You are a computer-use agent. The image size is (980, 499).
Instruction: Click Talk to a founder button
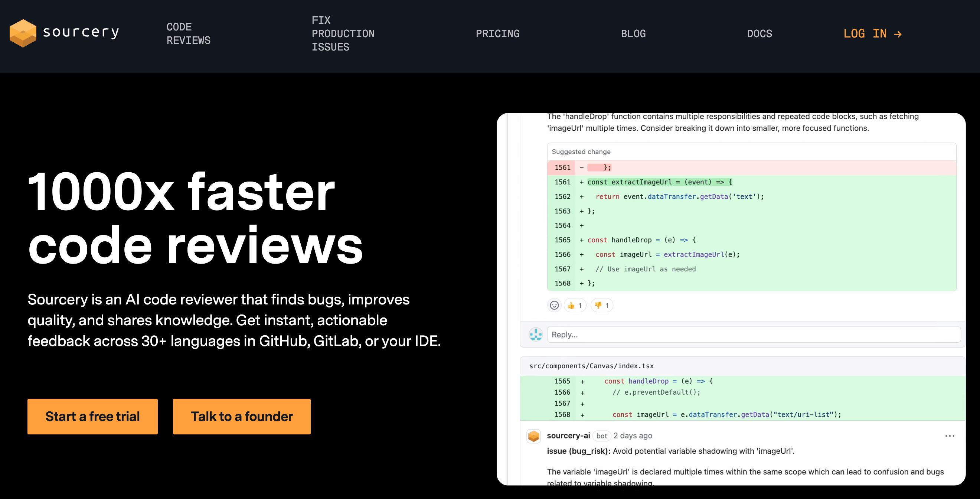coord(242,417)
